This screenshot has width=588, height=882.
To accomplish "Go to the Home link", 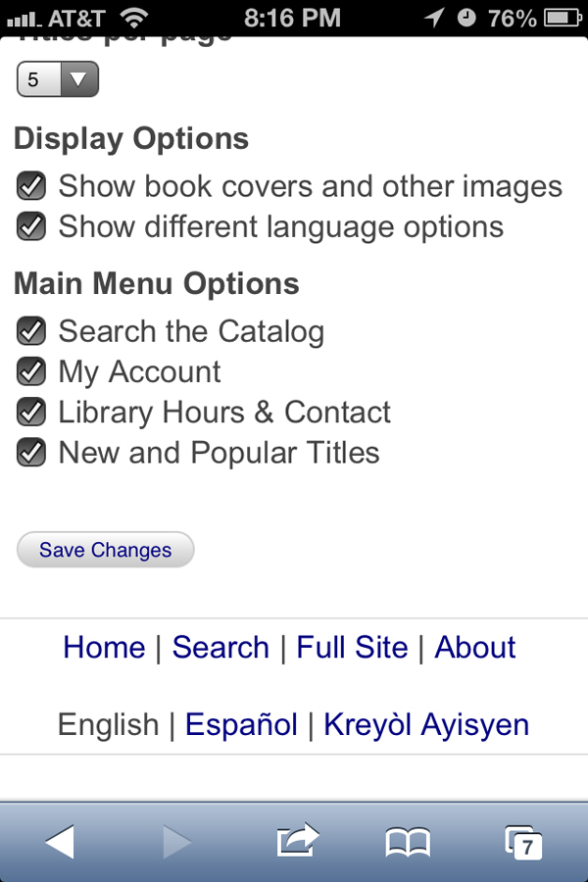I will (x=104, y=647).
